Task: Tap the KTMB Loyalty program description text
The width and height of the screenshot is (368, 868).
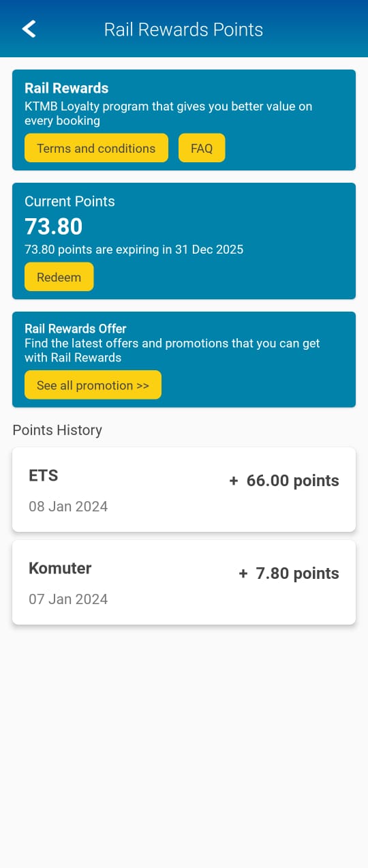Action: [x=168, y=114]
